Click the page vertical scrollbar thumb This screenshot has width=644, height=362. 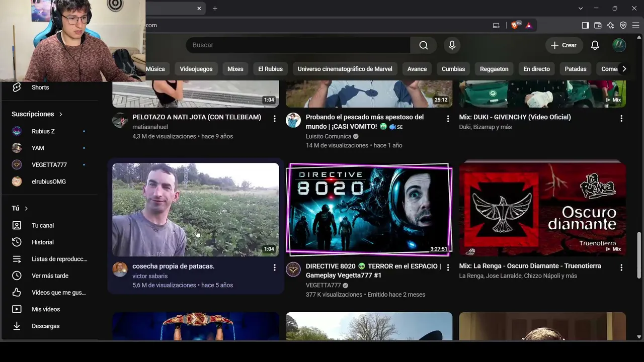point(639,255)
